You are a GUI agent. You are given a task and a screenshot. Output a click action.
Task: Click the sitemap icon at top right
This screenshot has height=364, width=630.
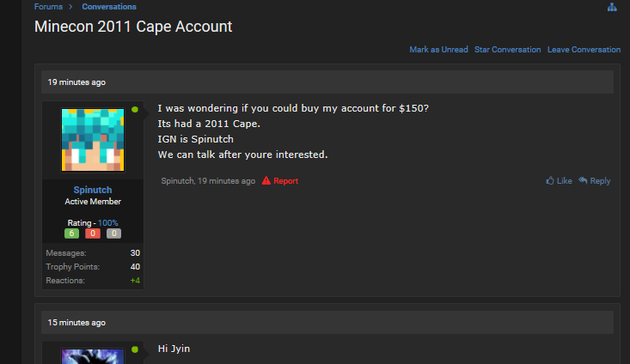pos(612,7)
